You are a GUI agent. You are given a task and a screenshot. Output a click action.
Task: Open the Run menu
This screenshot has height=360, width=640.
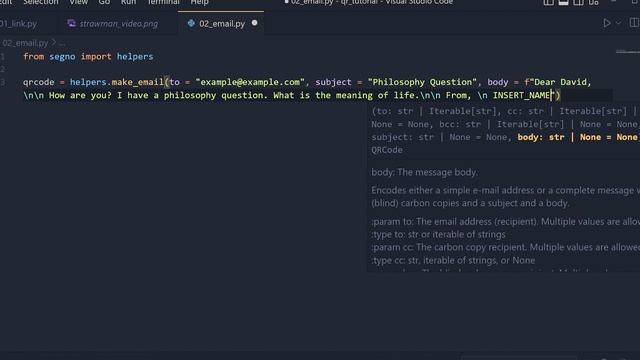pyautogui.click(x=128, y=2)
